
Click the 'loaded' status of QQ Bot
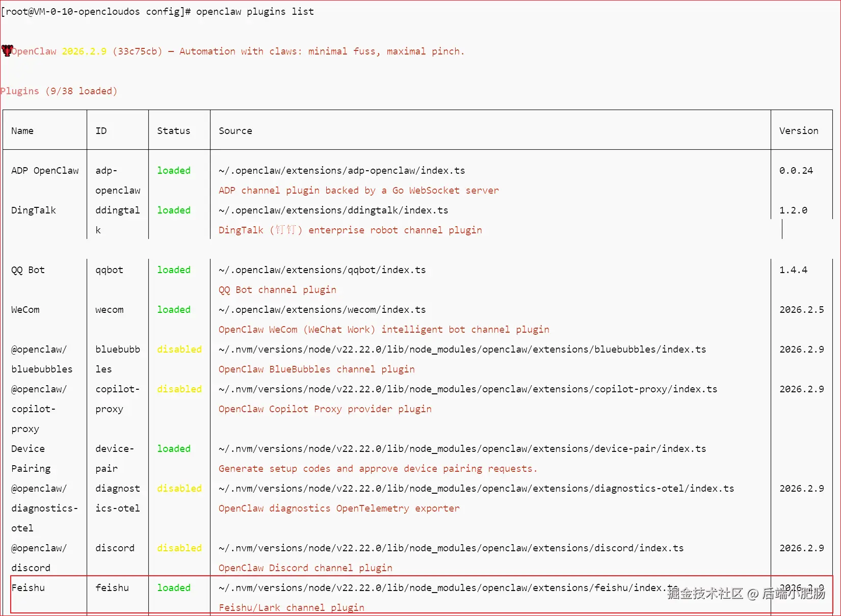174,270
